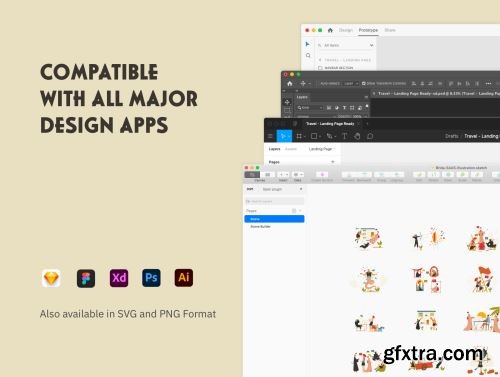Select the highlighted blue page in Sketch
The height and width of the screenshot is (377, 500).
pos(274,219)
